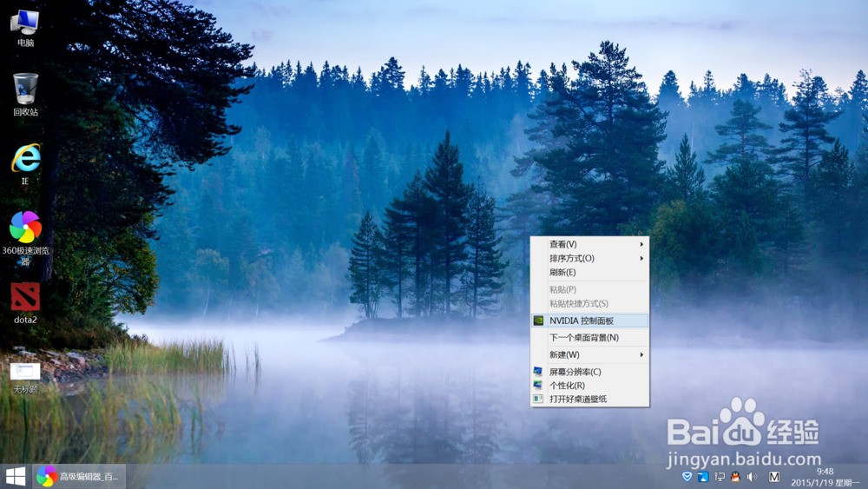Open the volume speaker tray icon
This screenshot has width=868, height=489.
pos(752,477)
